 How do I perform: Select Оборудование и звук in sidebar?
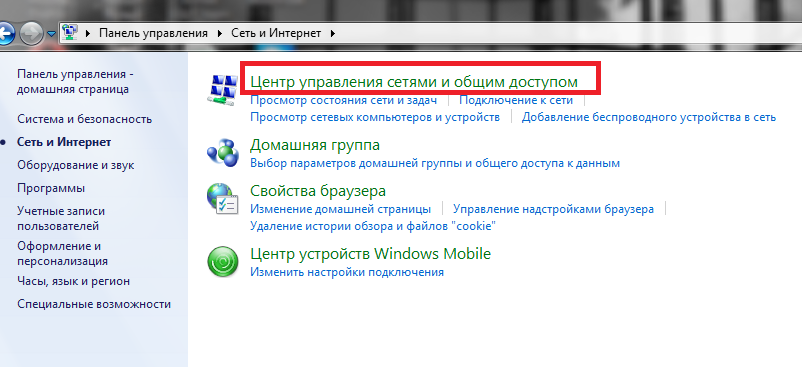76,165
